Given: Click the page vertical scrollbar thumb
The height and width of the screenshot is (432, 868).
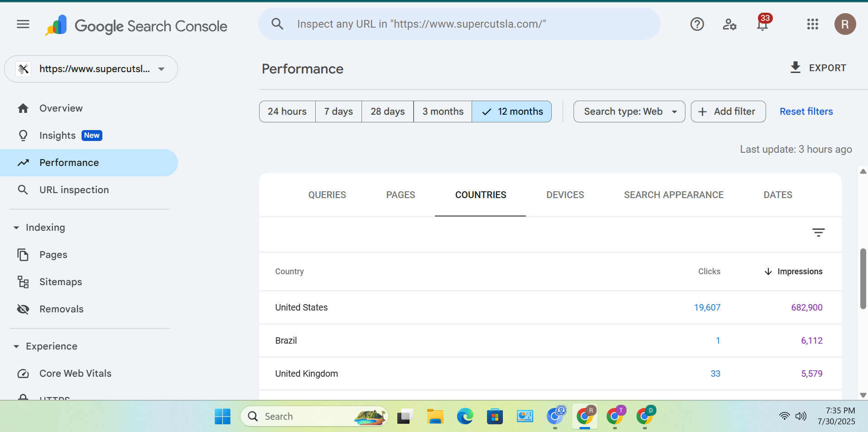Looking at the screenshot, I should [863, 279].
